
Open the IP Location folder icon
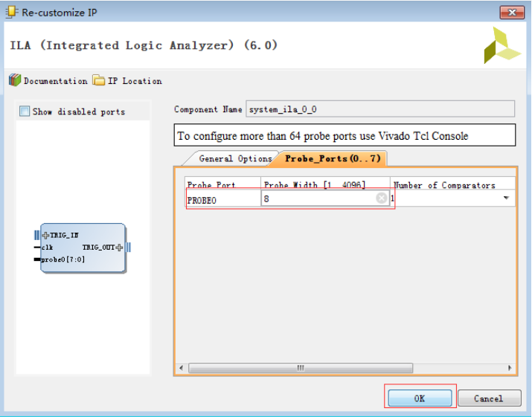(99, 80)
